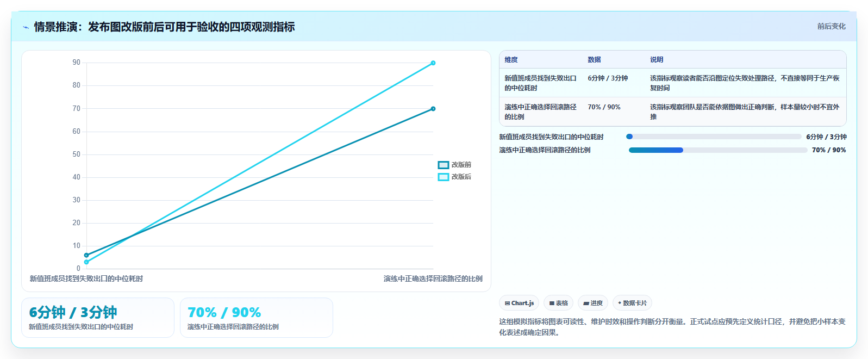Click table cell 演练中正确选择回滚路径的比例
The width and height of the screenshot is (868, 359).
(x=540, y=112)
